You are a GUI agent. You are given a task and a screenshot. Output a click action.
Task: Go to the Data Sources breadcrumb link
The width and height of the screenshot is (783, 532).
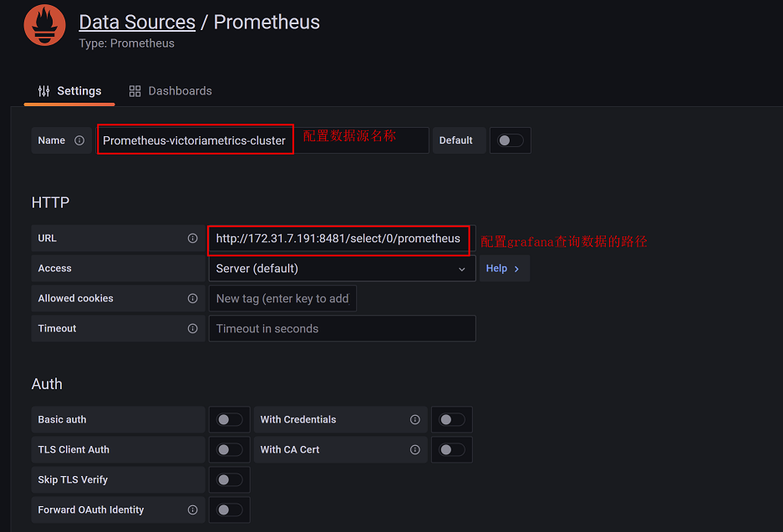pyautogui.click(x=137, y=22)
